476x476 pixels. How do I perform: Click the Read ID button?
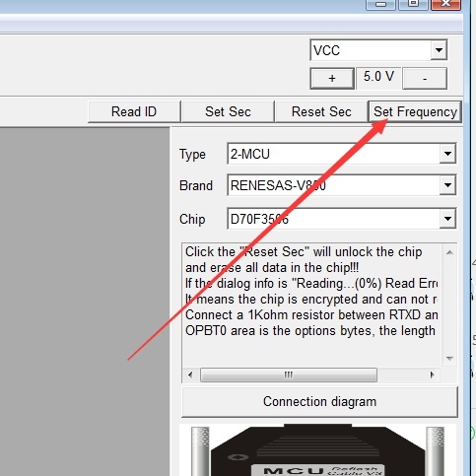[134, 111]
